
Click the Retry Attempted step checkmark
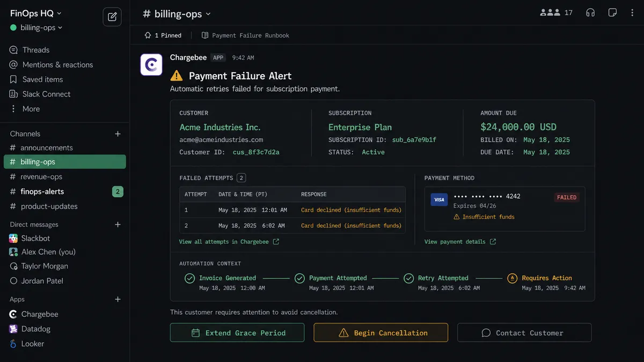point(408,278)
